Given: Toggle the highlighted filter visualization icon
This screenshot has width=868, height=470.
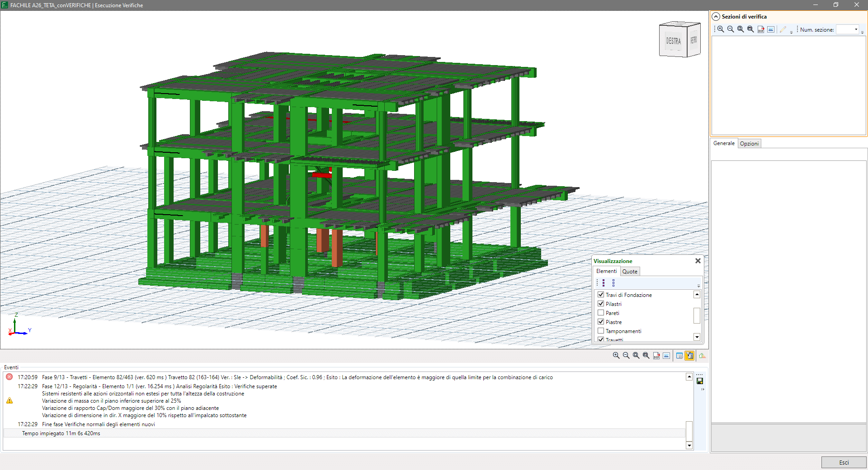Looking at the screenshot, I should [689, 356].
